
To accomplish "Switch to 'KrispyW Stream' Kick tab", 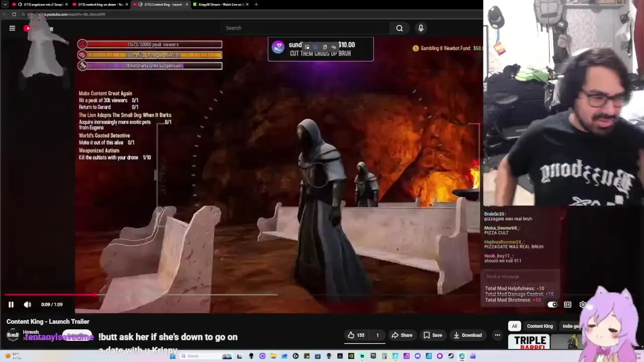I will pos(220,5).
